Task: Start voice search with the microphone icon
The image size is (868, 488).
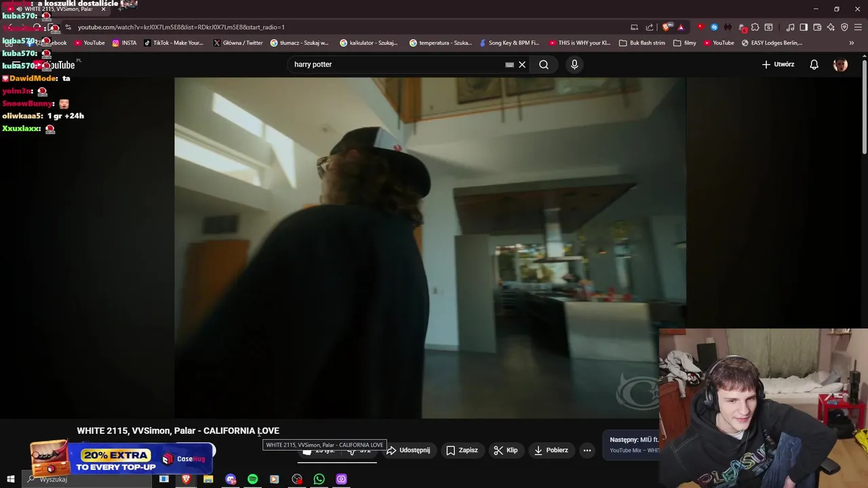Action: (574, 64)
